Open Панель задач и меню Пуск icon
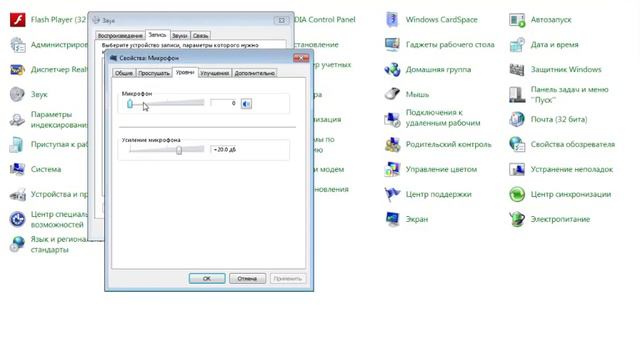640x360 pixels. pos(517,94)
